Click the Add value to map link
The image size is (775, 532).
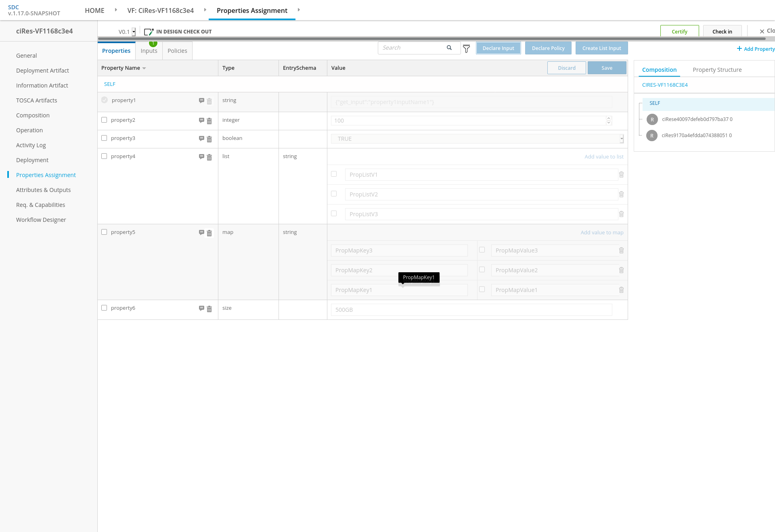pyautogui.click(x=602, y=233)
